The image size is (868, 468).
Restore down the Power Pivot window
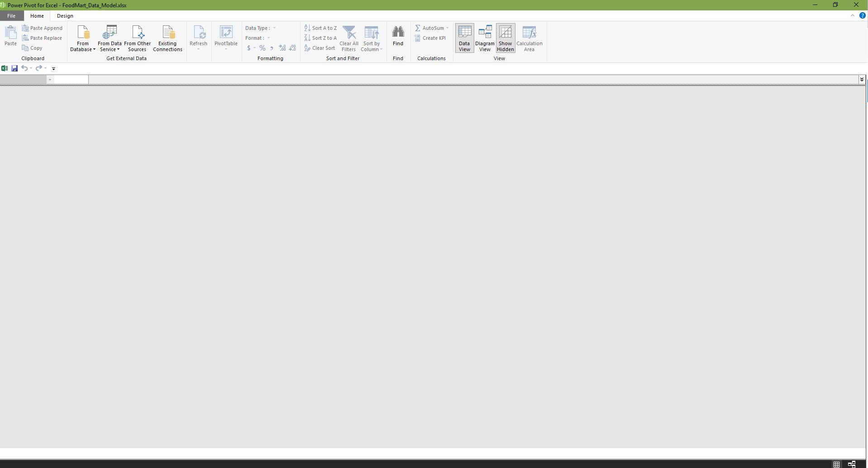coord(835,5)
